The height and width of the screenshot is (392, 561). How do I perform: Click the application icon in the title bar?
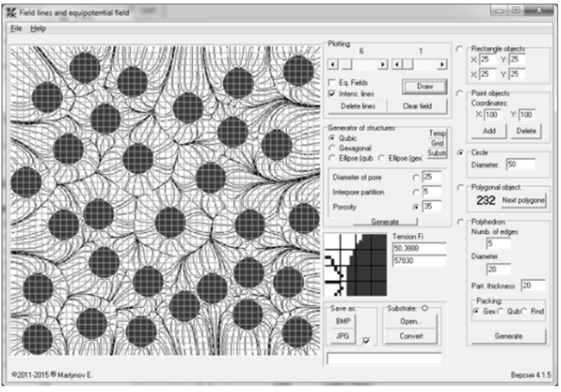(x=11, y=11)
